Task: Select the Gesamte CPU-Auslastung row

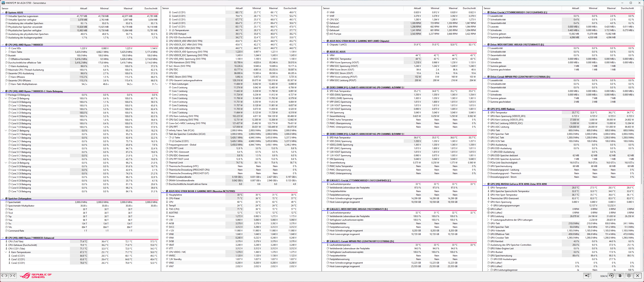Action: tap(80, 73)
